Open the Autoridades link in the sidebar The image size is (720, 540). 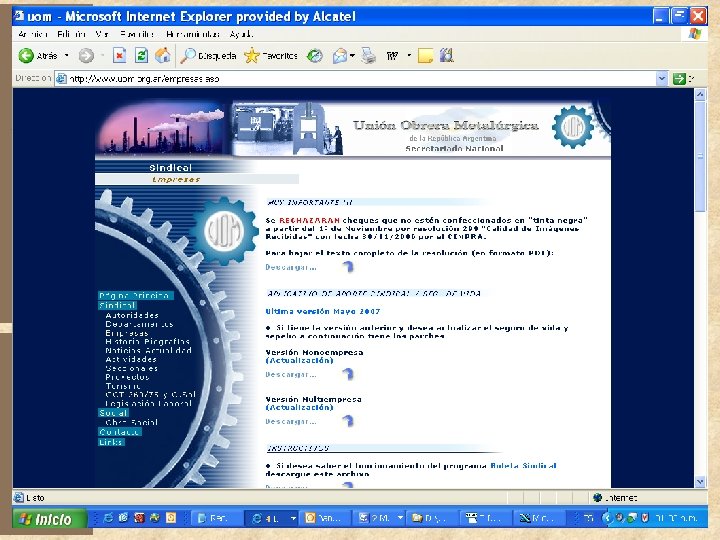point(132,315)
